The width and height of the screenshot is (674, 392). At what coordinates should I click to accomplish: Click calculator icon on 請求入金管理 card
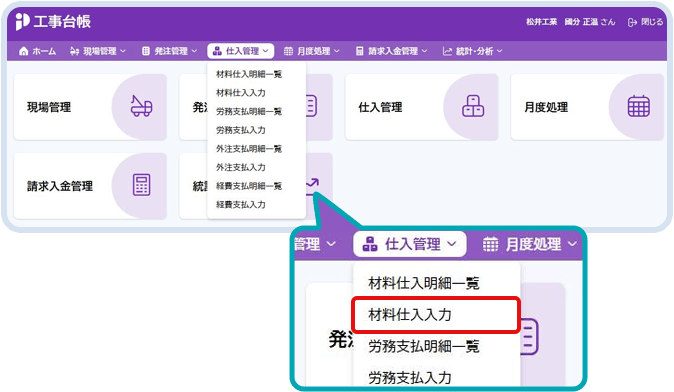pos(141,185)
